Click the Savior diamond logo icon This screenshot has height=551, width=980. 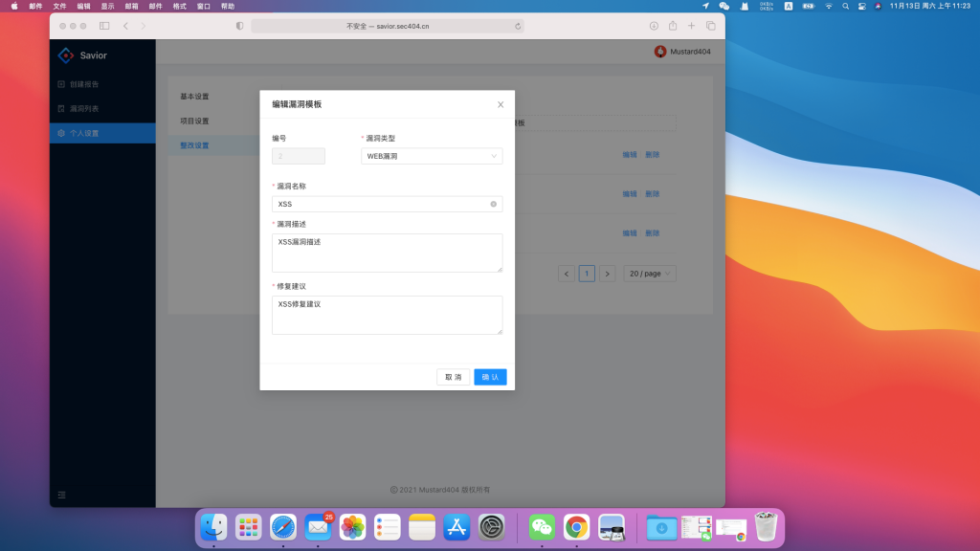coord(66,55)
